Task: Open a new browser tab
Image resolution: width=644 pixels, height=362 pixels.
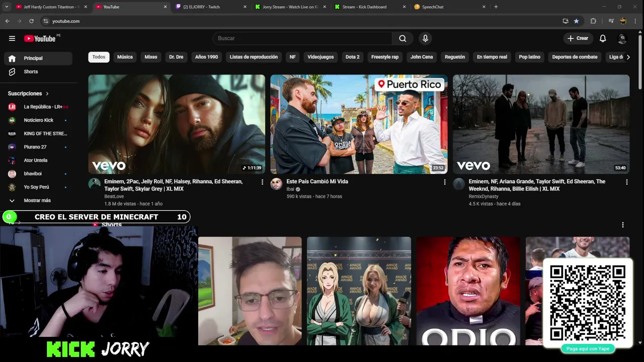Action: click(x=496, y=7)
